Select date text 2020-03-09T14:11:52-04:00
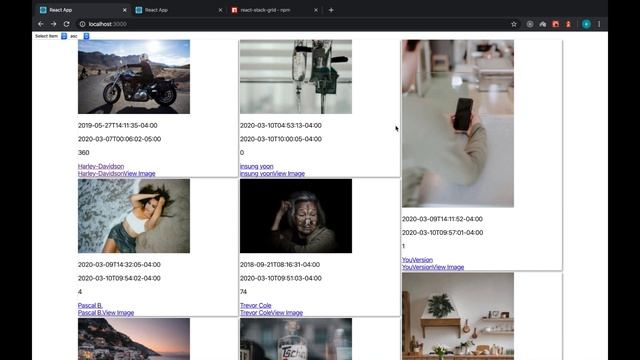 tap(442, 219)
